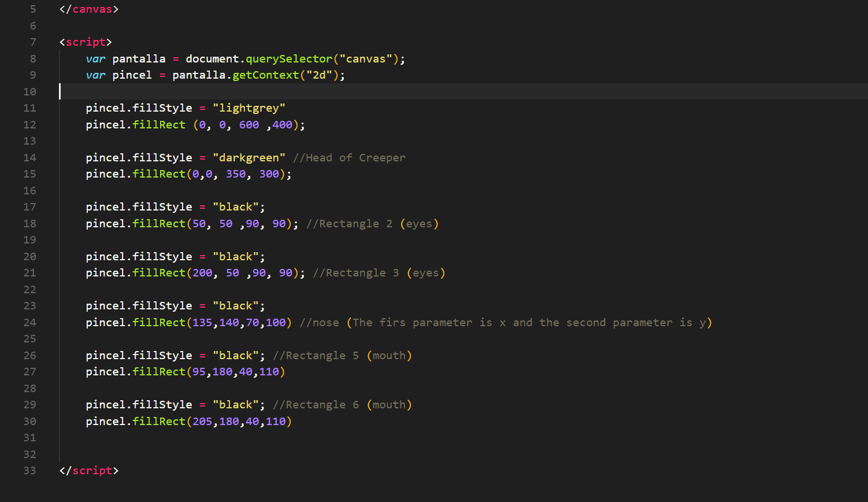Click the var keyword on line 8
The width and height of the screenshot is (868, 502).
95,58
